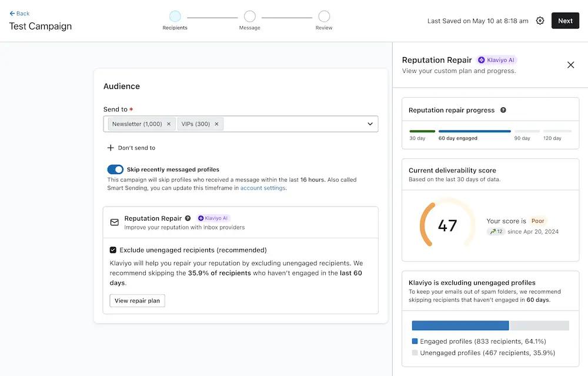Image resolution: width=588 pixels, height=376 pixels.
Task: Toggle Skip recently messaged profiles off
Action: point(115,169)
